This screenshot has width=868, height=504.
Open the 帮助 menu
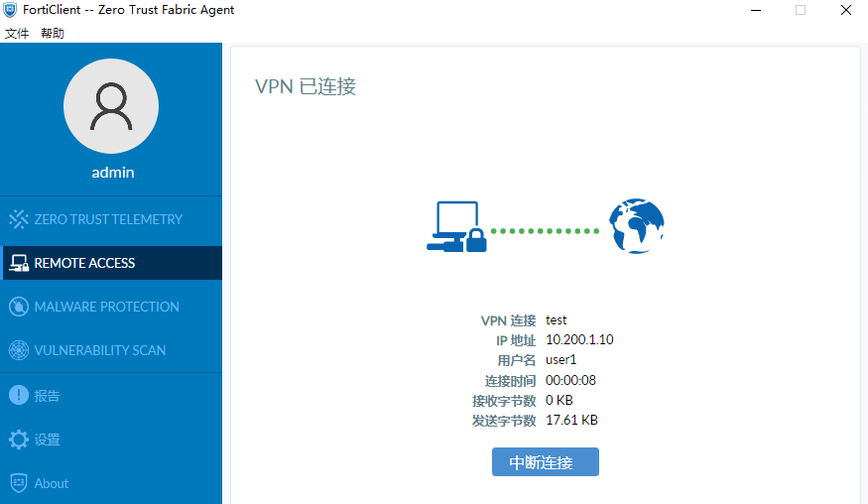tap(53, 33)
